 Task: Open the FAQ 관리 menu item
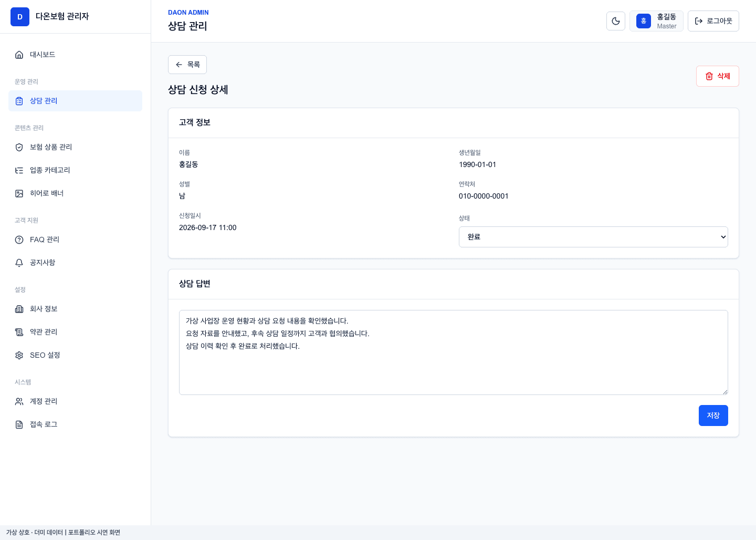(x=75, y=240)
